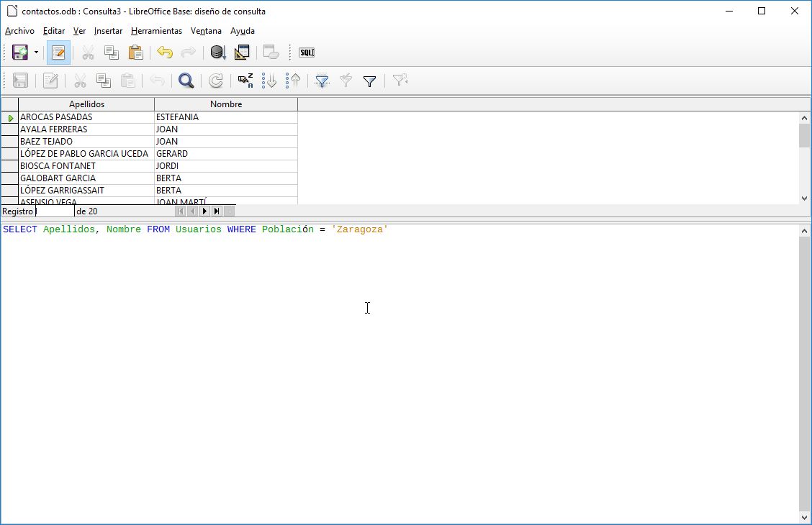Select cell BAEZ TEJADO

pyautogui.click(x=86, y=141)
